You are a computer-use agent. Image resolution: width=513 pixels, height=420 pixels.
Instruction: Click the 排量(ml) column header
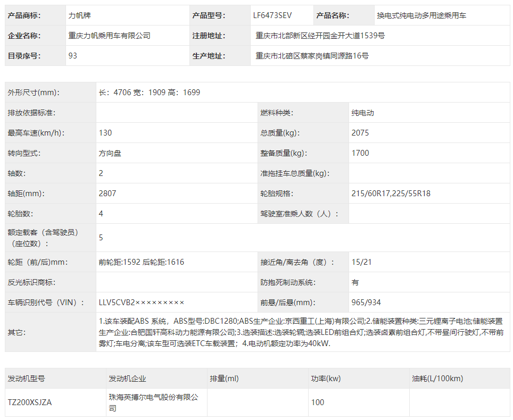pyautogui.click(x=225, y=379)
